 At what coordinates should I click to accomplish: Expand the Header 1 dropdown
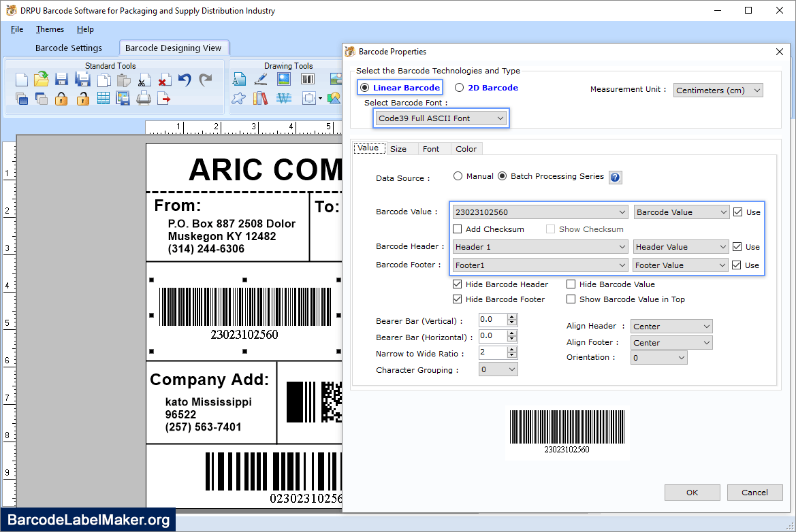(x=540, y=247)
